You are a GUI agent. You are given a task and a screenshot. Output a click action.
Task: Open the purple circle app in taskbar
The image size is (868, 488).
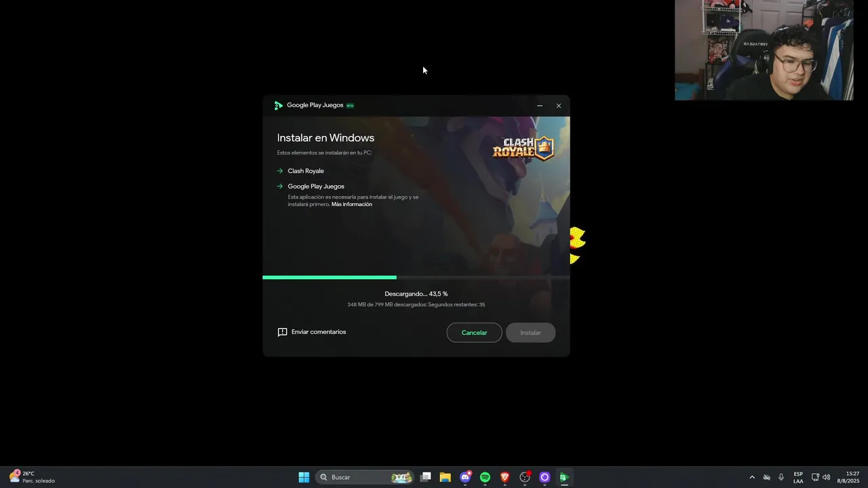tap(544, 477)
